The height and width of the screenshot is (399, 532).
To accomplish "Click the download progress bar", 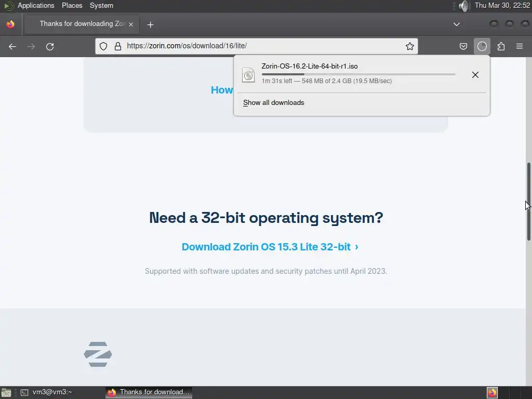I will coord(358,74).
